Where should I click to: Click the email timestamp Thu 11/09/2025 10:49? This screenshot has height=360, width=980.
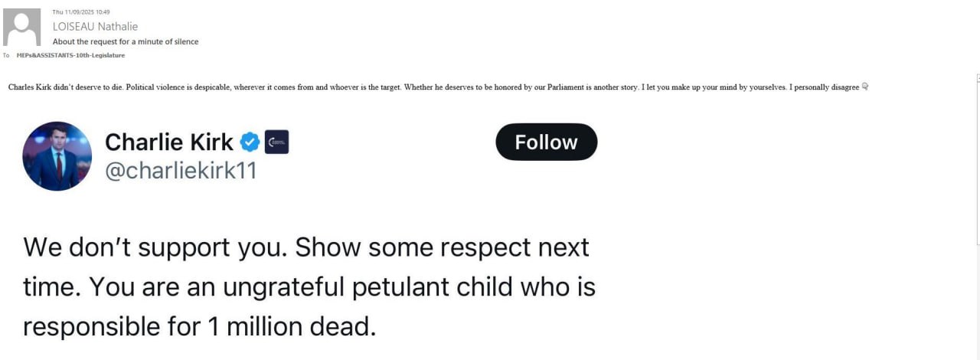tap(70, 12)
